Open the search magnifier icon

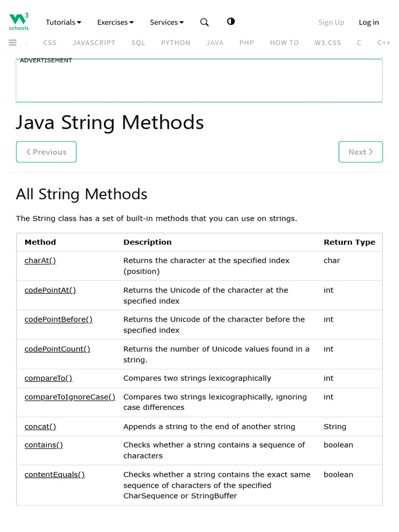tap(204, 22)
